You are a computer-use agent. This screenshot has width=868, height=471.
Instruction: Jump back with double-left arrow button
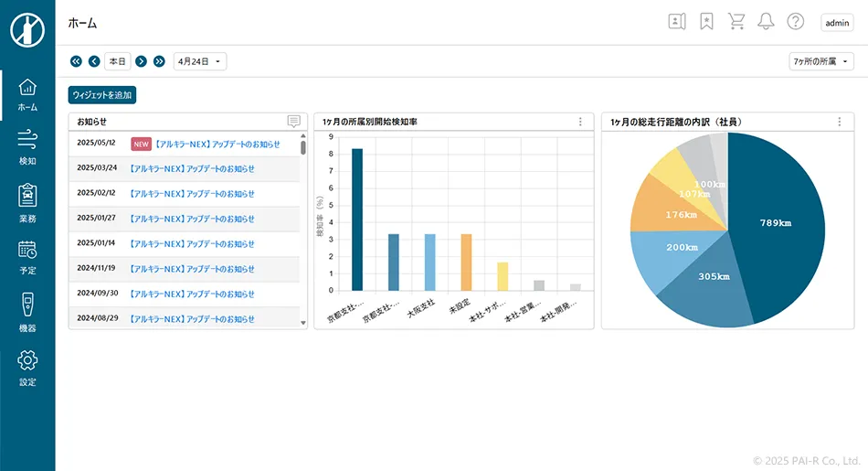pyautogui.click(x=76, y=61)
